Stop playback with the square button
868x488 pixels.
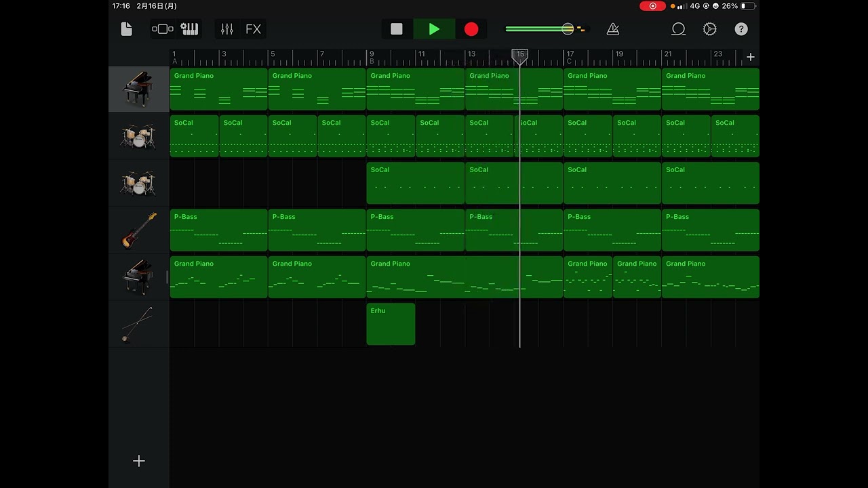(397, 29)
